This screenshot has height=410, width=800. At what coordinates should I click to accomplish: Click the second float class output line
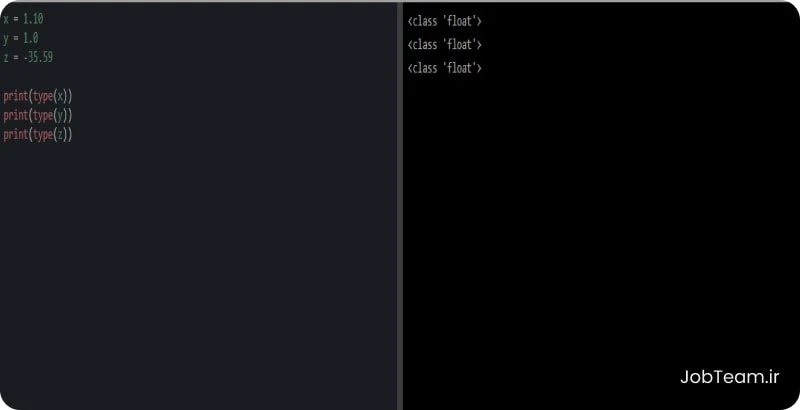point(444,45)
